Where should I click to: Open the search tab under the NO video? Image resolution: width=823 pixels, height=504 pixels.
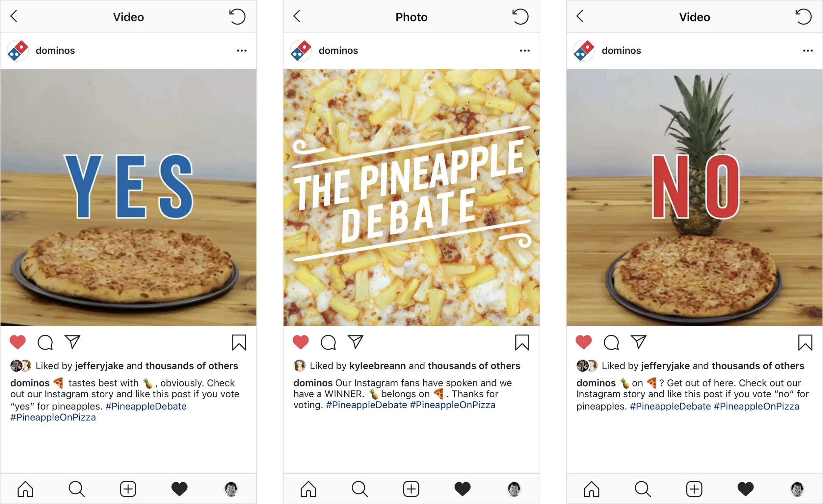[643, 489]
